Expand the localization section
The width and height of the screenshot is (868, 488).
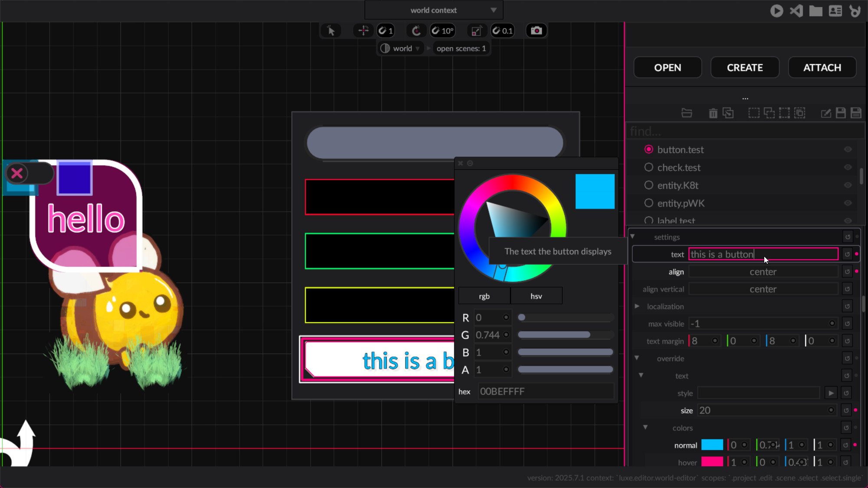[637, 306]
